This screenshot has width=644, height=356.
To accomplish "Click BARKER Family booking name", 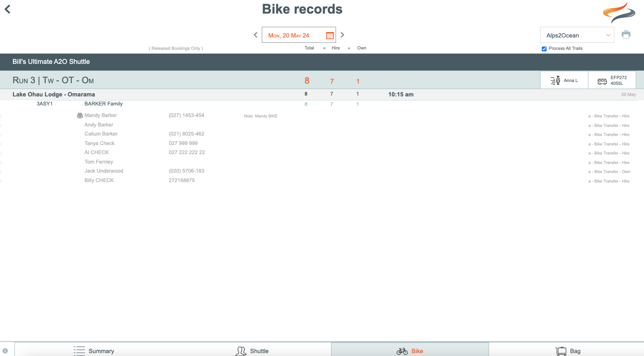I will point(103,104).
